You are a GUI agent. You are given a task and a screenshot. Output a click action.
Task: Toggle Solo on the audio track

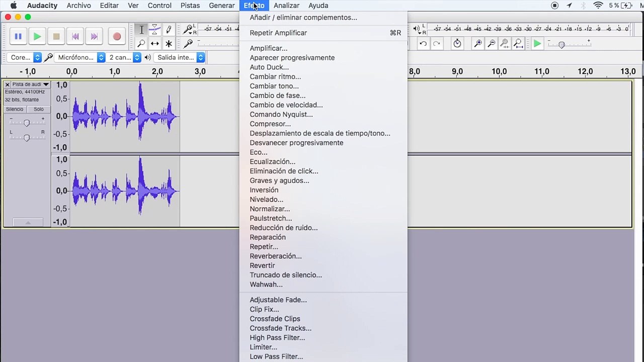[x=39, y=109]
